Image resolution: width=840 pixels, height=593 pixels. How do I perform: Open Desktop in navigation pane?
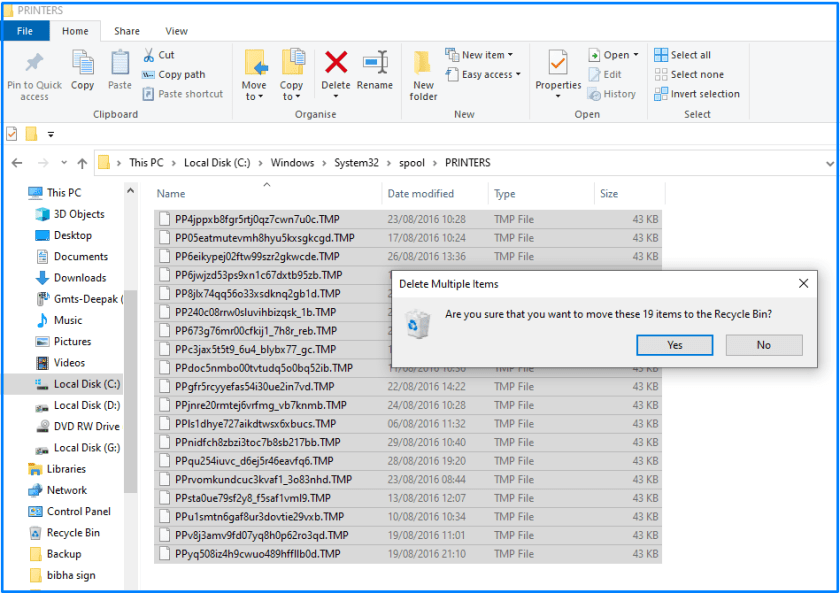63,235
